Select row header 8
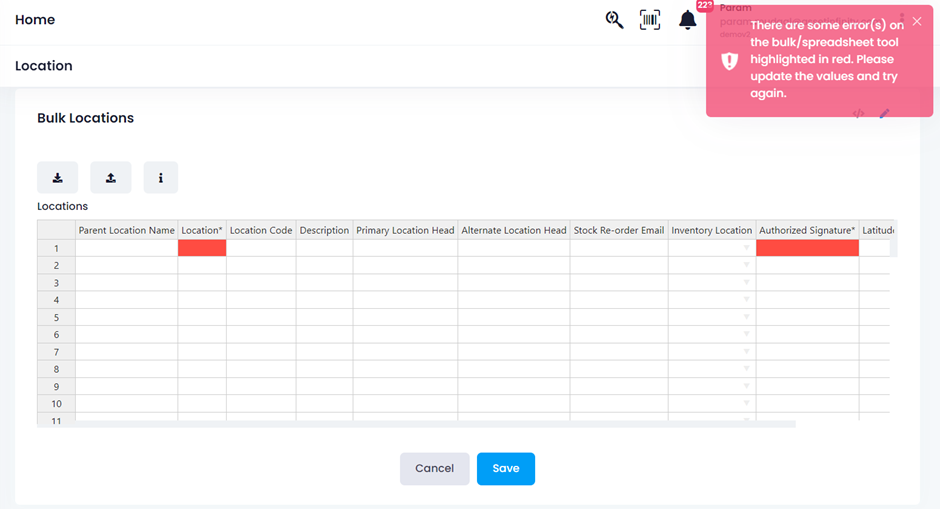 pos(56,369)
